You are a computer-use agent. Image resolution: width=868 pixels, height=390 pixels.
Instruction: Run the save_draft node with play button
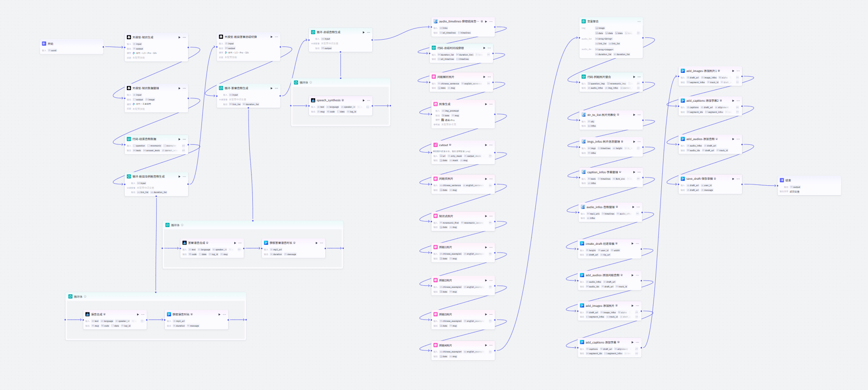[733, 178]
